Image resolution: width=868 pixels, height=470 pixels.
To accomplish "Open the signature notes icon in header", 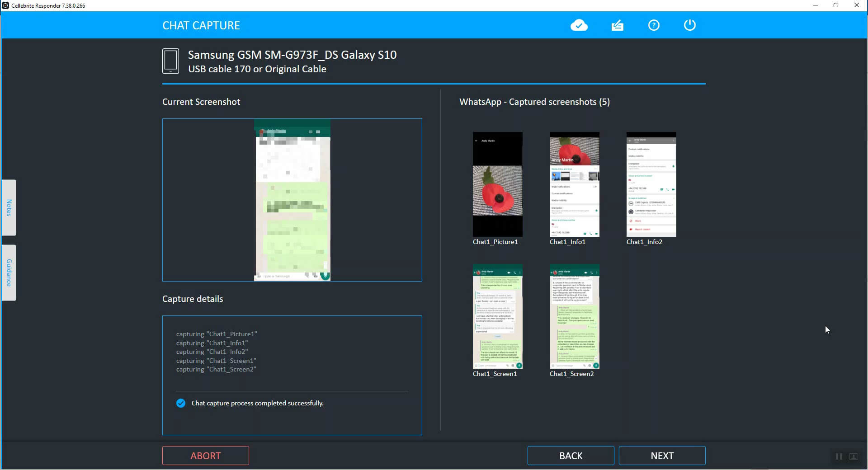I will click(617, 25).
